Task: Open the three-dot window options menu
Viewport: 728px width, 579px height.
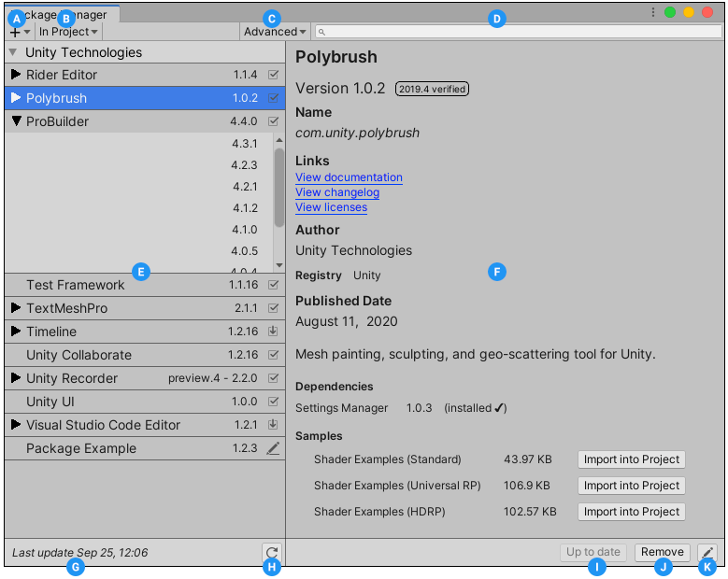Action: tap(653, 12)
